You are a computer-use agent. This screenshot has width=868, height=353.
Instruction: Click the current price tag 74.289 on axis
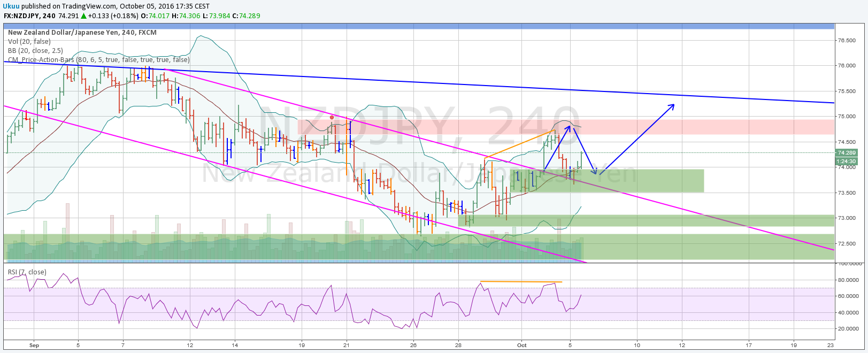847,153
